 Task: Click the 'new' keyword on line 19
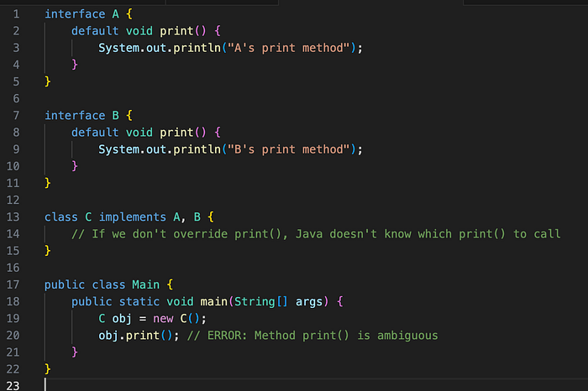point(163,319)
